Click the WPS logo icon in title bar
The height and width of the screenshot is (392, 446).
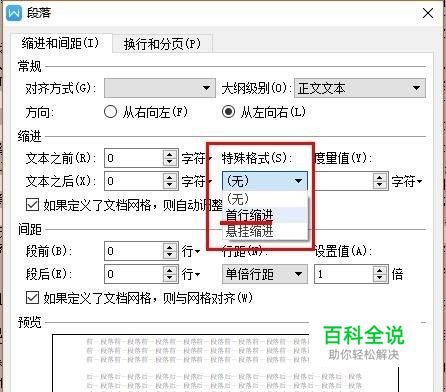[x=14, y=13]
